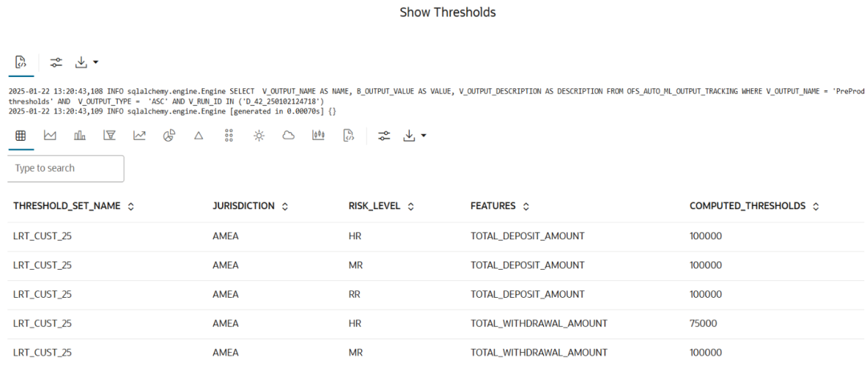Sort by FEATURES column arrows
Screen dimensions: 868x369
pos(526,206)
